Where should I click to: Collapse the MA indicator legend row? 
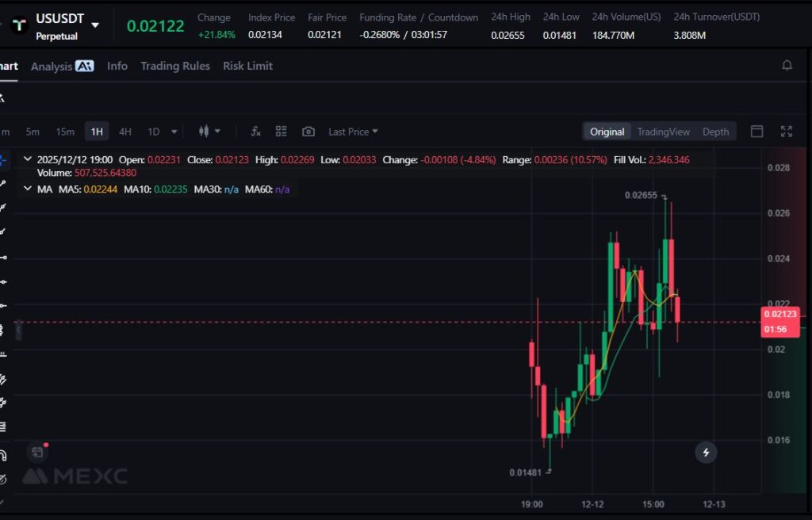coord(28,189)
